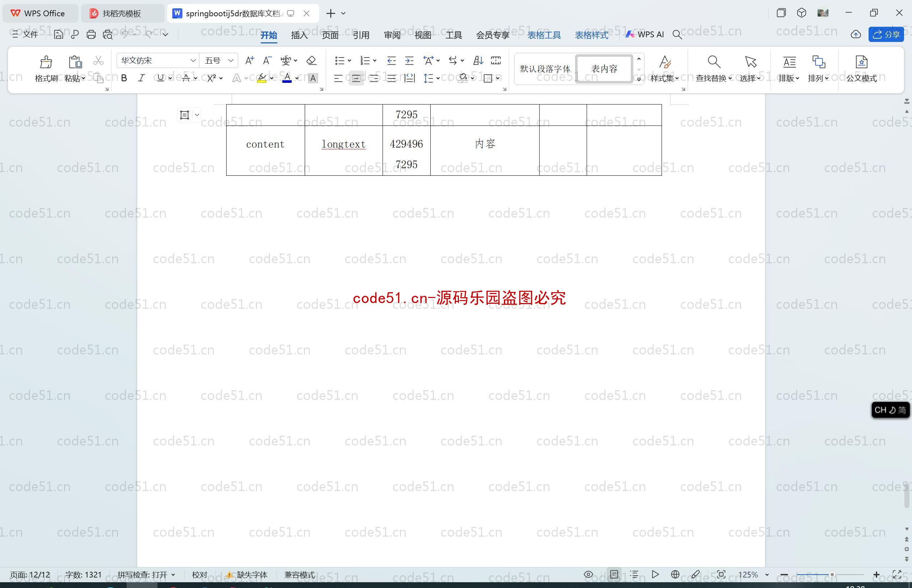Switch to the template finder tab
912x588 pixels.
[x=122, y=13]
